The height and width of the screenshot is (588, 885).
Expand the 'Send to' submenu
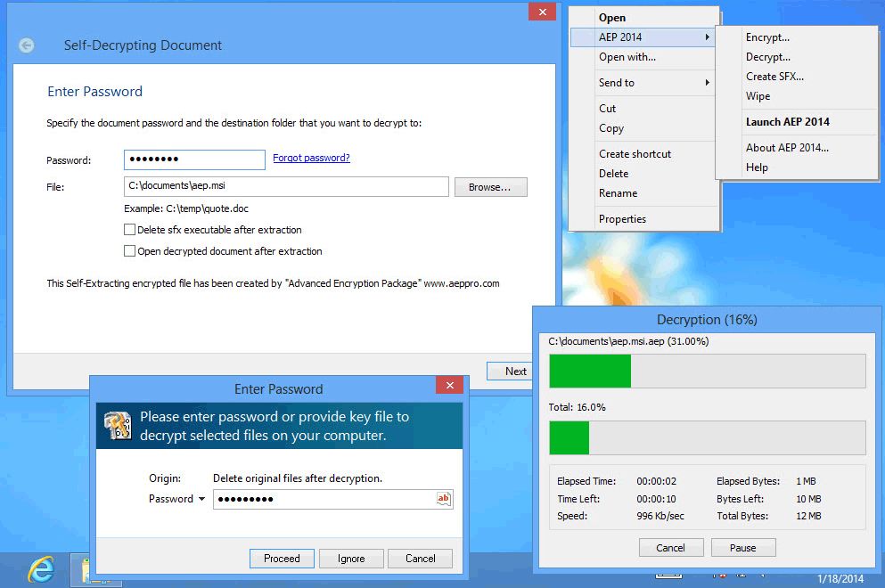[655, 83]
